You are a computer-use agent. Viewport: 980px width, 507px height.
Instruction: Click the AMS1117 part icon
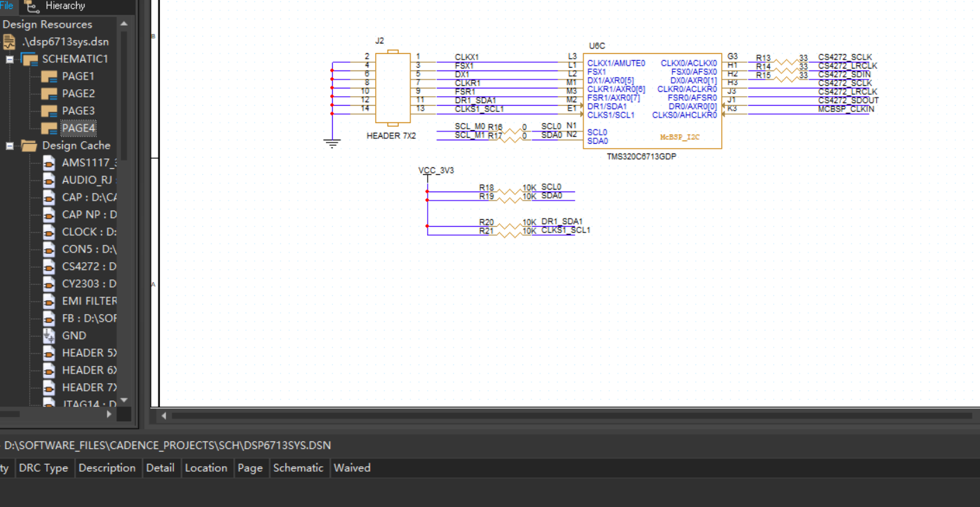click(x=48, y=163)
